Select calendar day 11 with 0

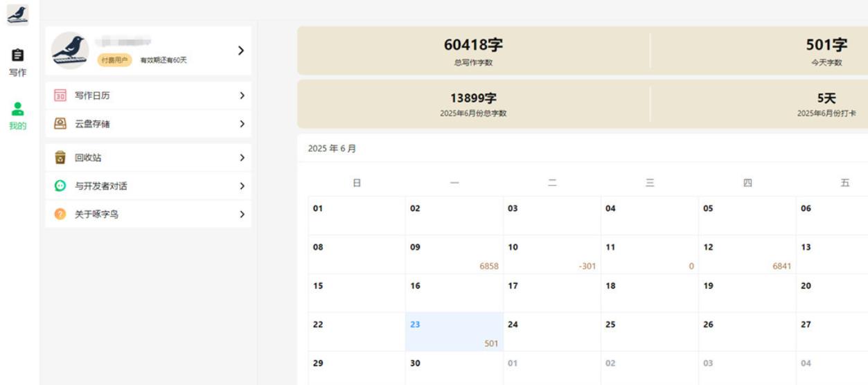pos(650,254)
